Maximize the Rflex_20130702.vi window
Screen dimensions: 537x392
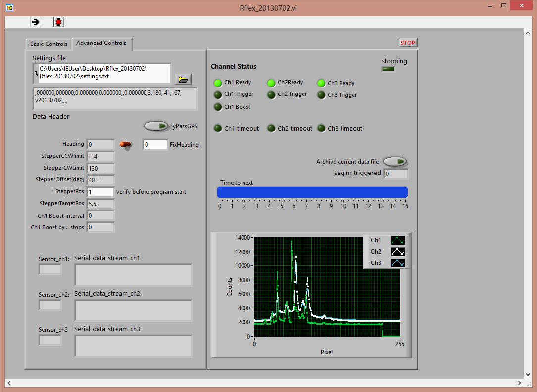(504, 6)
